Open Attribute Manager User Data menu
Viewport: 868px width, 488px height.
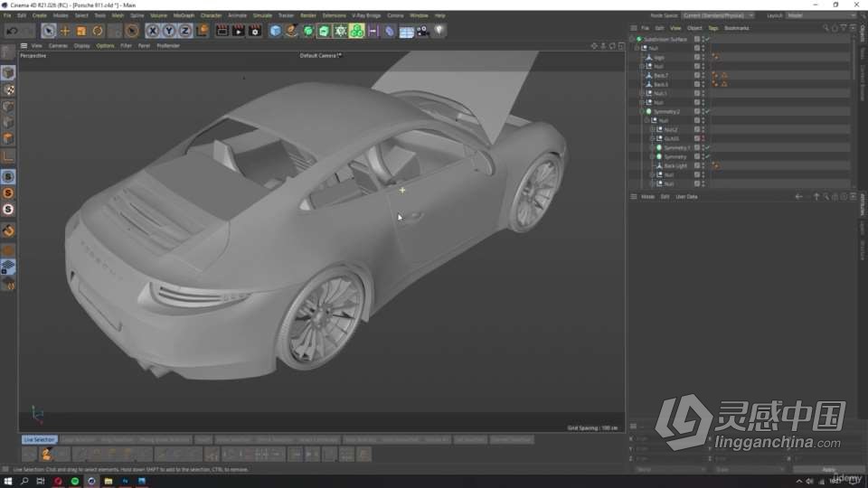pyautogui.click(x=686, y=197)
